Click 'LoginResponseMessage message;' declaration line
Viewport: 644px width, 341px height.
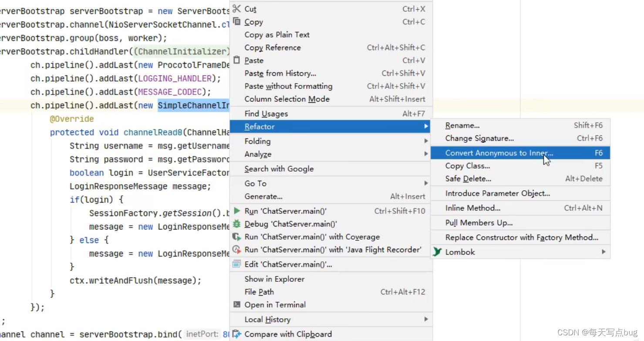tap(140, 186)
